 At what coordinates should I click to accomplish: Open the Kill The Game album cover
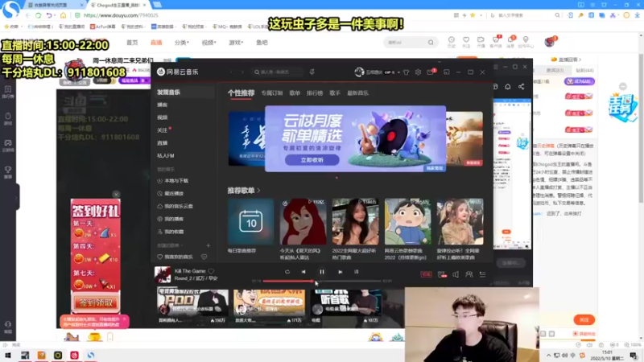pos(163,274)
